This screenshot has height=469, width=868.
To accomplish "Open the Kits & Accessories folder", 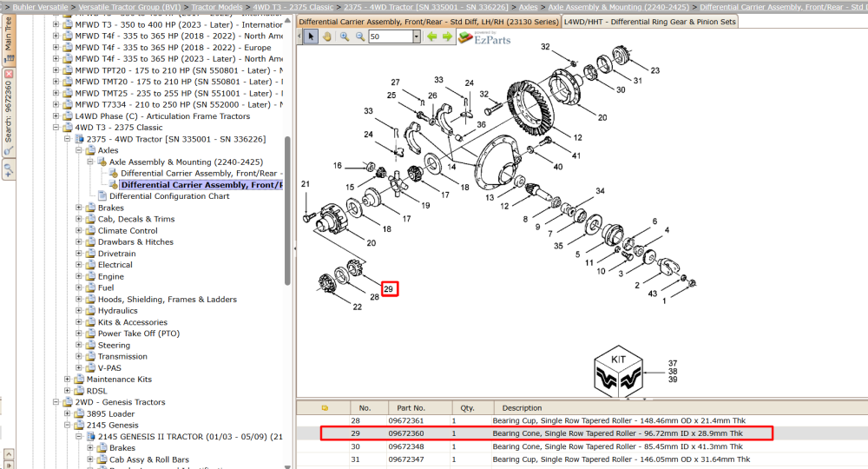I will 132,322.
